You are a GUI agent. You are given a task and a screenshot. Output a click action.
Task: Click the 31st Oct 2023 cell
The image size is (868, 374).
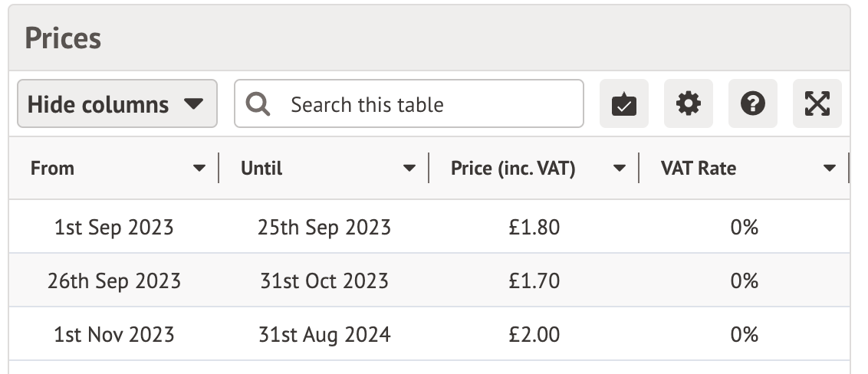pos(324,281)
